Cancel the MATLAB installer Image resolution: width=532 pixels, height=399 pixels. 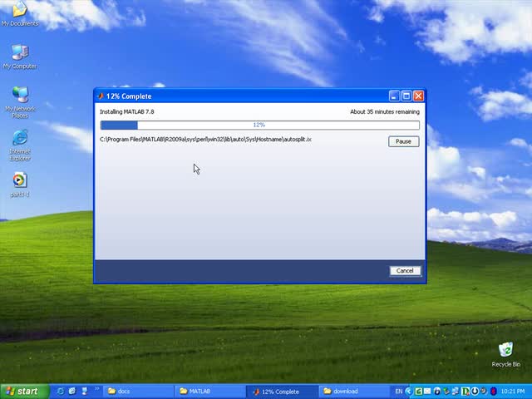point(405,271)
